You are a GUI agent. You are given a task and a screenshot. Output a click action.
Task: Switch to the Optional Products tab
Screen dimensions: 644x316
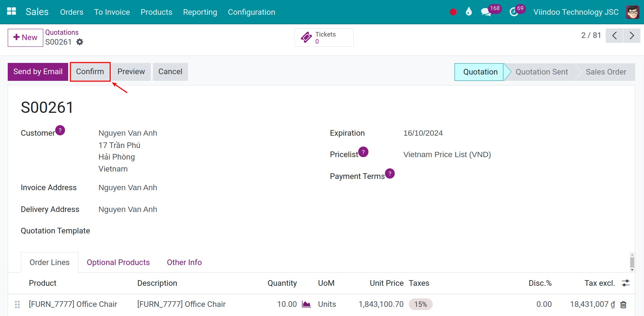coord(118,263)
